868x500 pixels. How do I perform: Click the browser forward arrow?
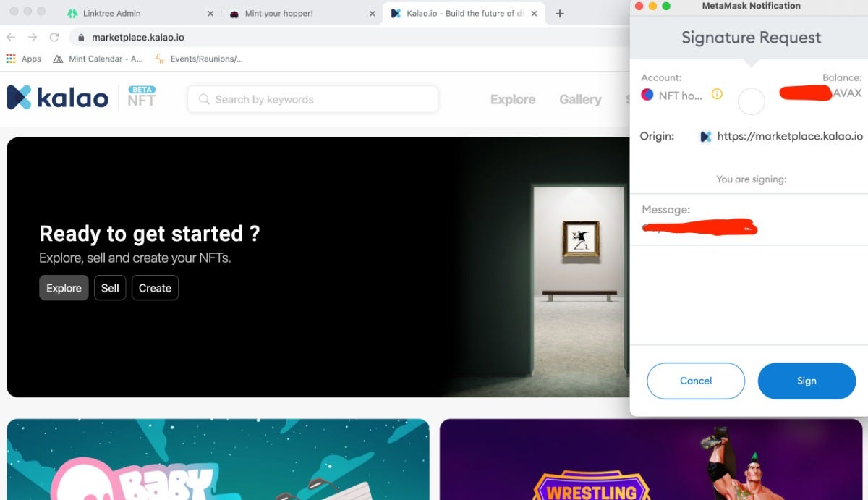(x=33, y=38)
